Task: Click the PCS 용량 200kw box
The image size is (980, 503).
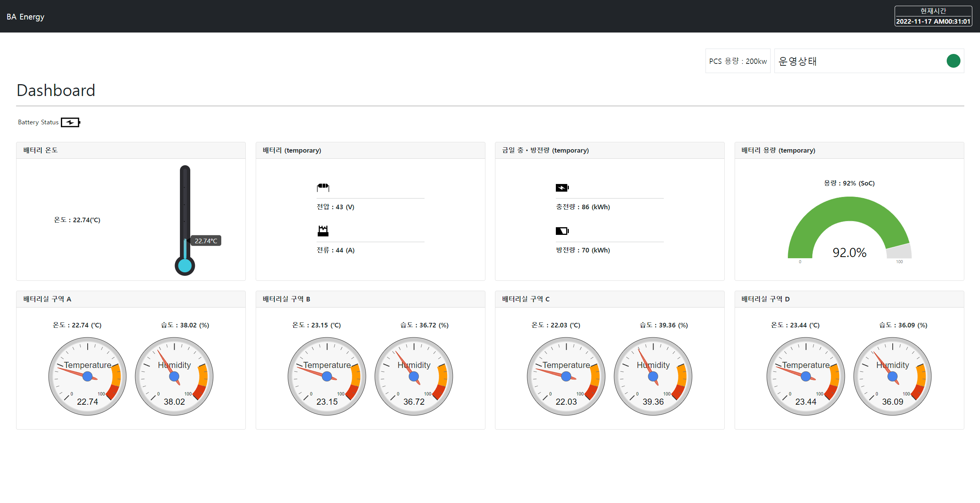Action: point(738,61)
